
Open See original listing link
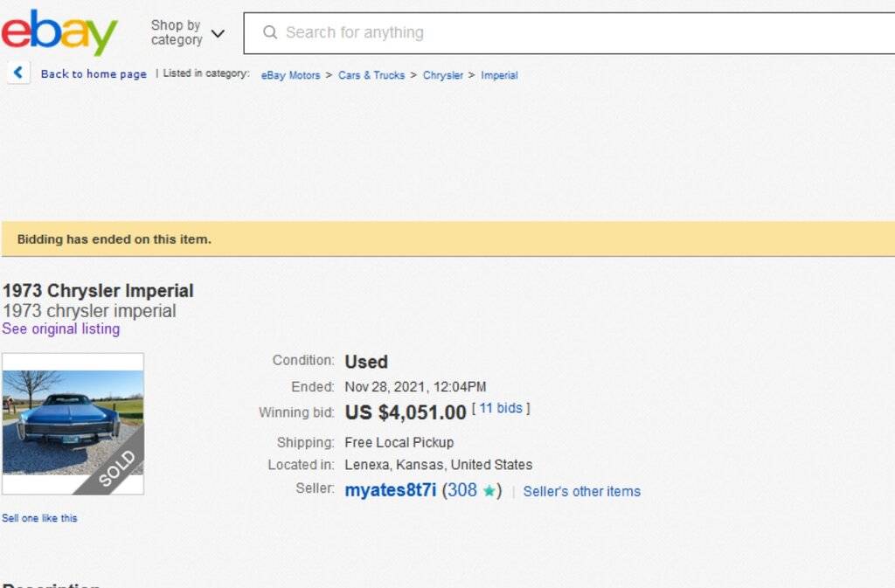coord(61,329)
